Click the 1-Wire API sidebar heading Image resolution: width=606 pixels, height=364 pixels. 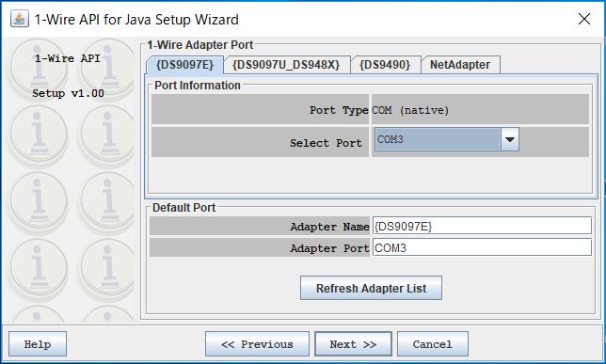pos(68,58)
